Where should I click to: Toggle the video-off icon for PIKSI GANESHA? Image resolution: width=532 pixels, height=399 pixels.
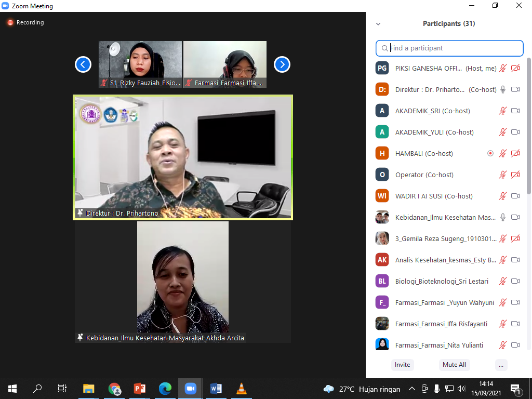pyautogui.click(x=515, y=68)
